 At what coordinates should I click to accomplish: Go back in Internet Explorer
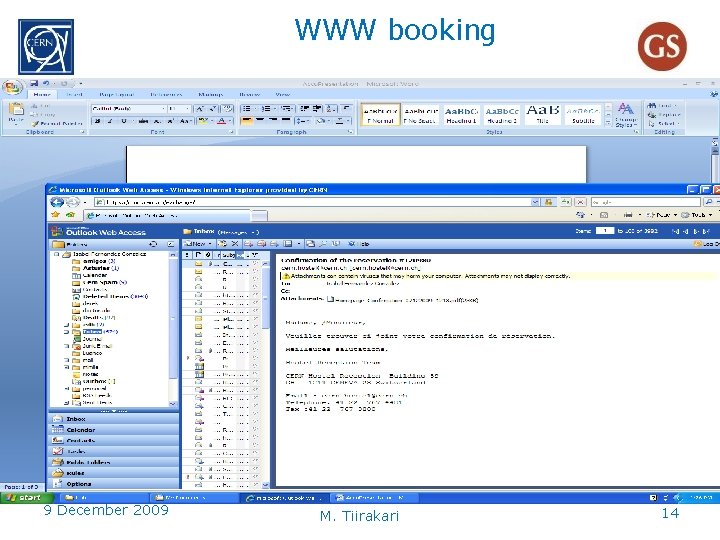[57, 202]
